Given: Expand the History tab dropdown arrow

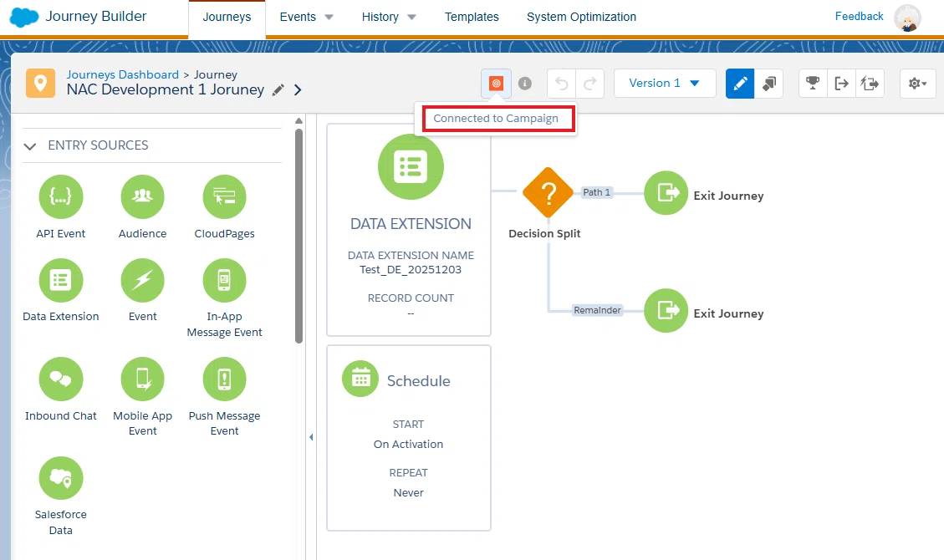Looking at the screenshot, I should point(411,18).
